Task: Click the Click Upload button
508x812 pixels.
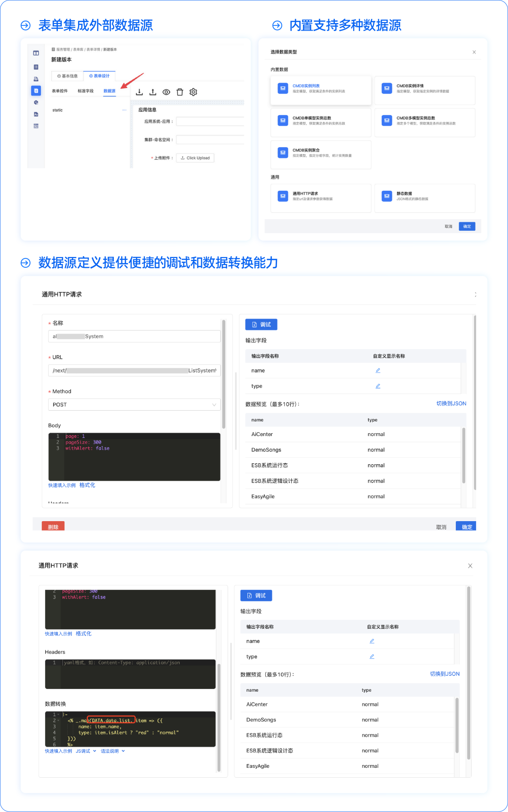Action: (195, 158)
